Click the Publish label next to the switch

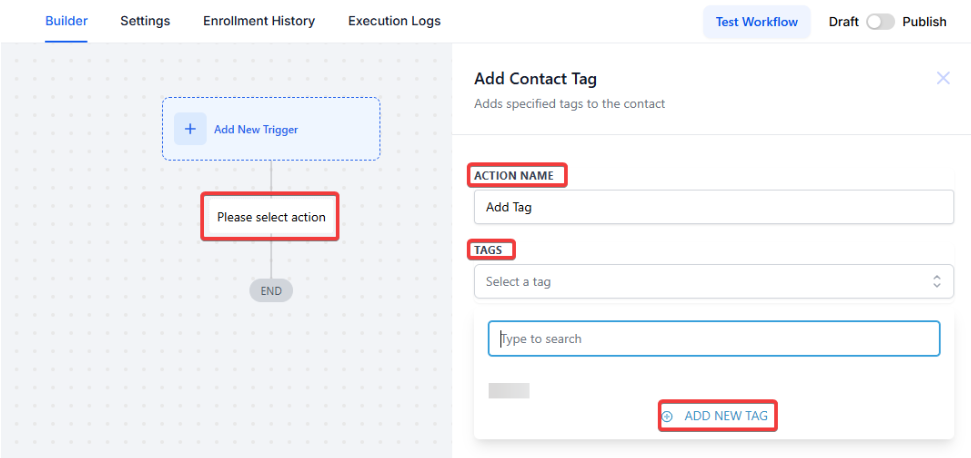924,22
